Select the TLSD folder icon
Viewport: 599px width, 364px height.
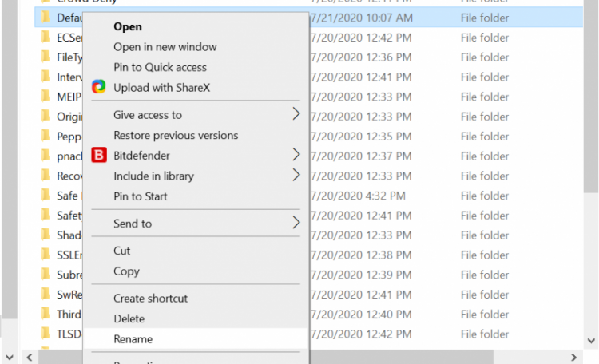click(x=45, y=334)
